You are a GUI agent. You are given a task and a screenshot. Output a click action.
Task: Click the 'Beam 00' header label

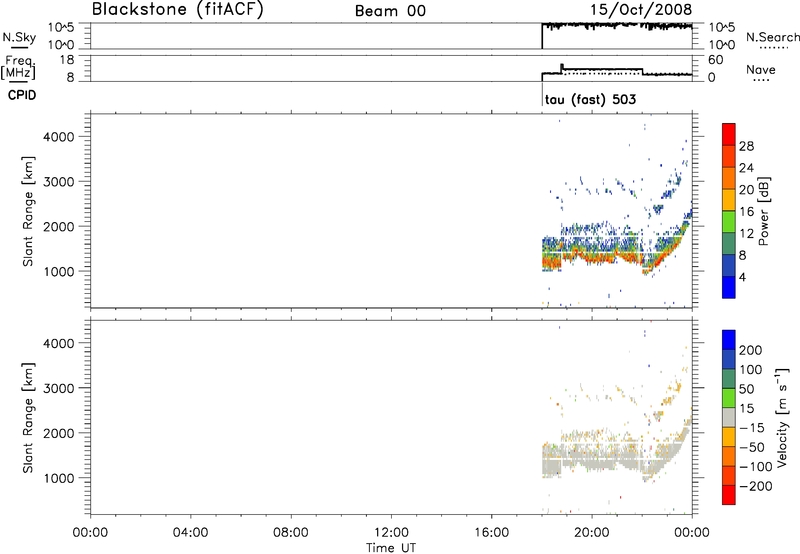pos(390,11)
